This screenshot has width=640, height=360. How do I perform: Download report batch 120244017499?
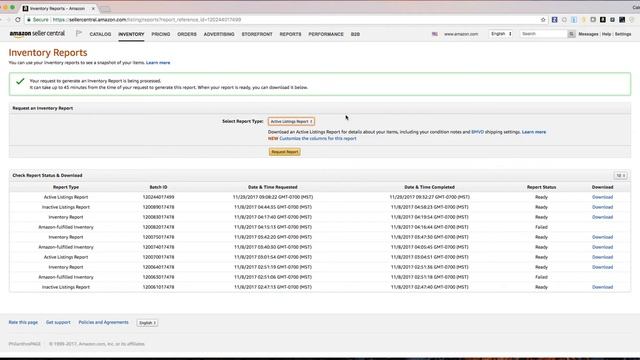[x=602, y=197]
